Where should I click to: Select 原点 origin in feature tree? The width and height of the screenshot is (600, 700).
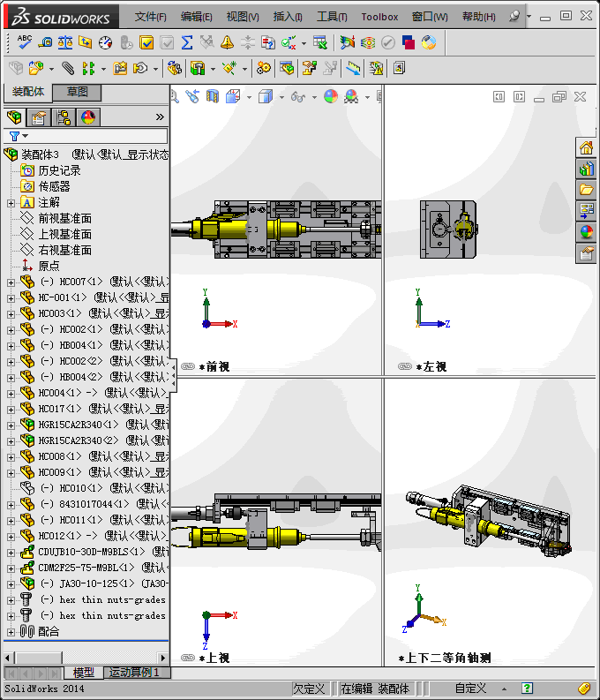[x=49, y=266]
